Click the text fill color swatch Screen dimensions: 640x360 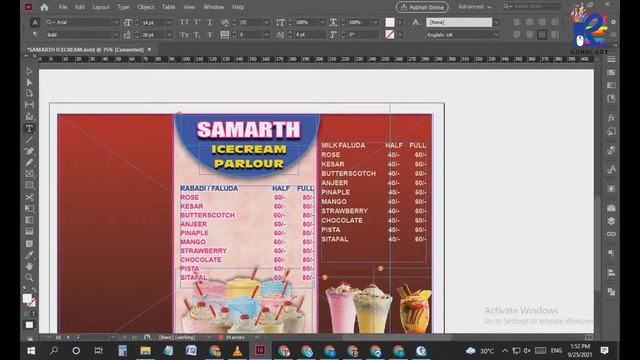tap(390, 22)
